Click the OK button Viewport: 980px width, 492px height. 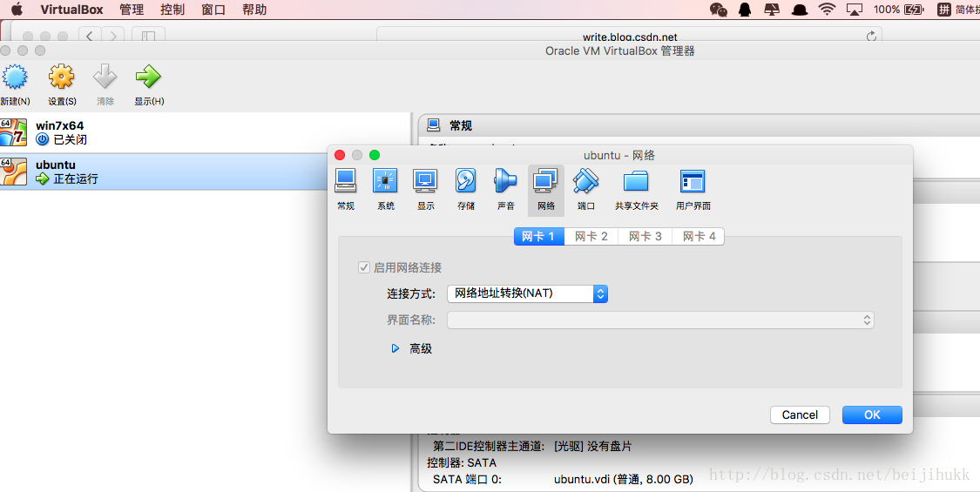tap(872, 414)
